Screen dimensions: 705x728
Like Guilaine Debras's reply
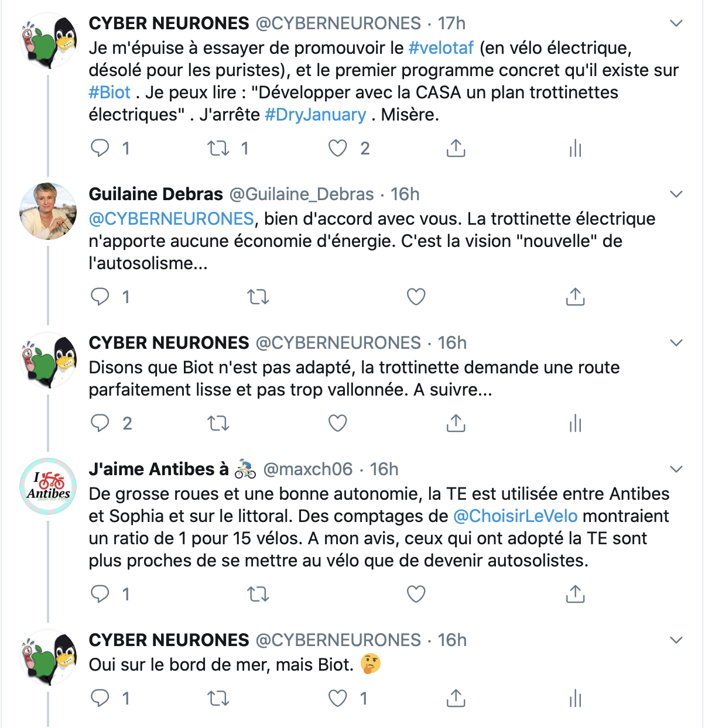click(x=416, y=297)
